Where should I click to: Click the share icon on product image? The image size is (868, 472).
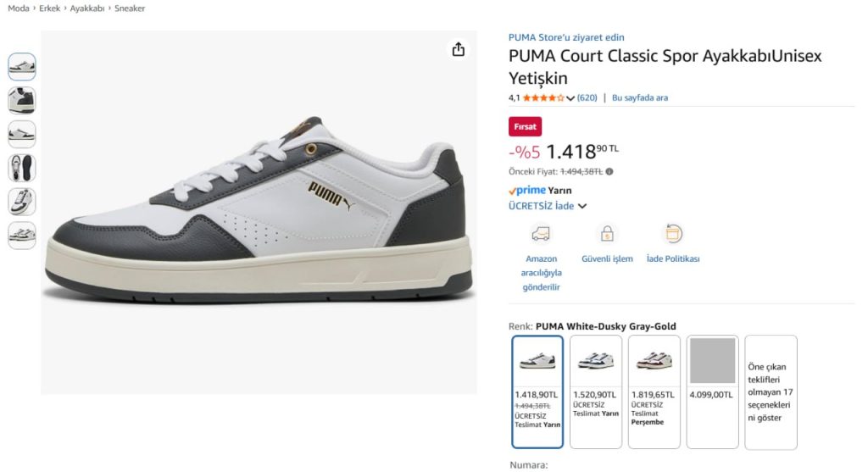(459, 49)
